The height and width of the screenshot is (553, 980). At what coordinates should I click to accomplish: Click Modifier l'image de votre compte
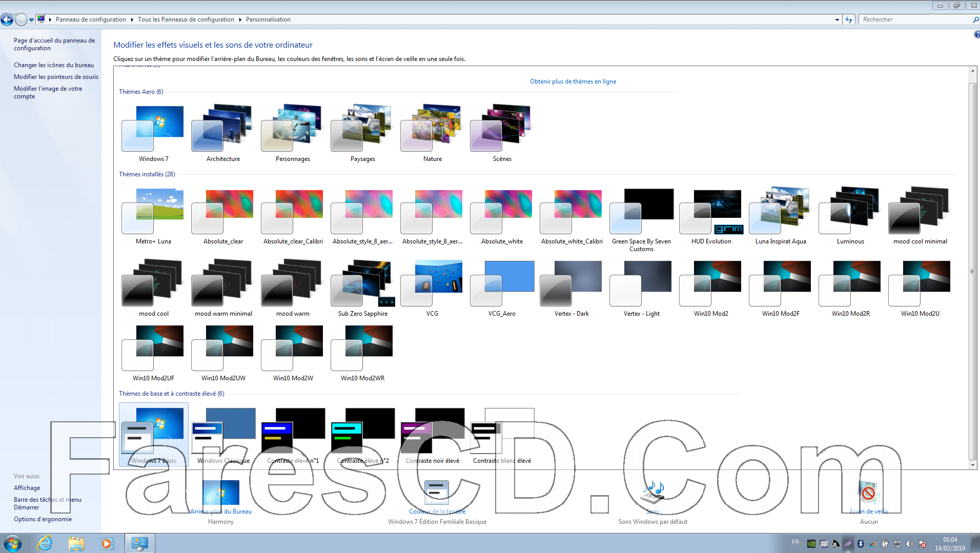point(48,92)
